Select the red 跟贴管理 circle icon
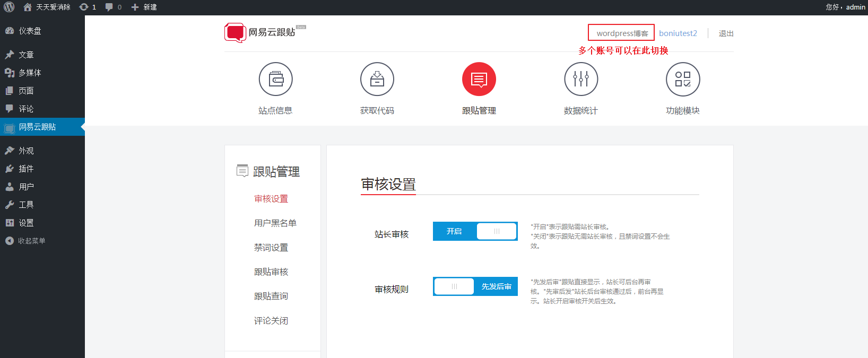 (479, 79)
